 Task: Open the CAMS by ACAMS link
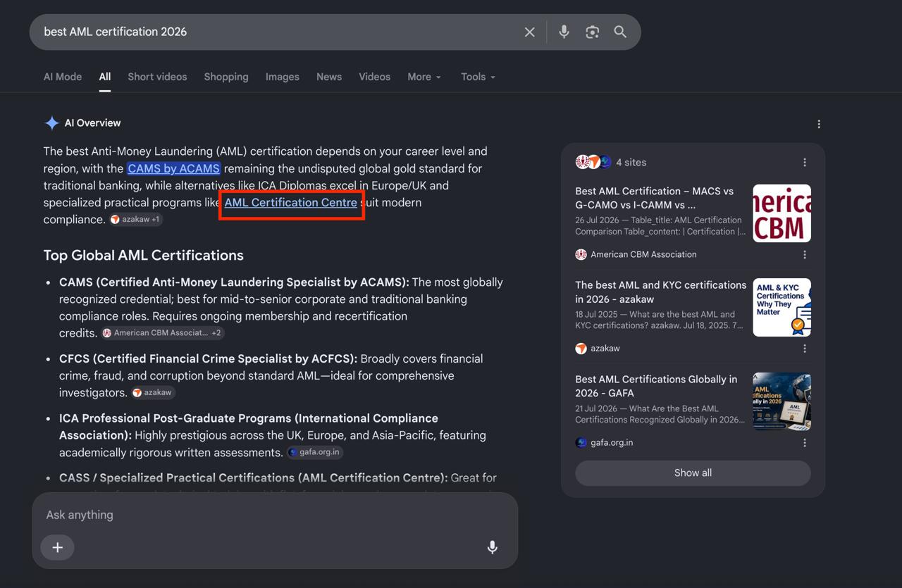[174, 168]
